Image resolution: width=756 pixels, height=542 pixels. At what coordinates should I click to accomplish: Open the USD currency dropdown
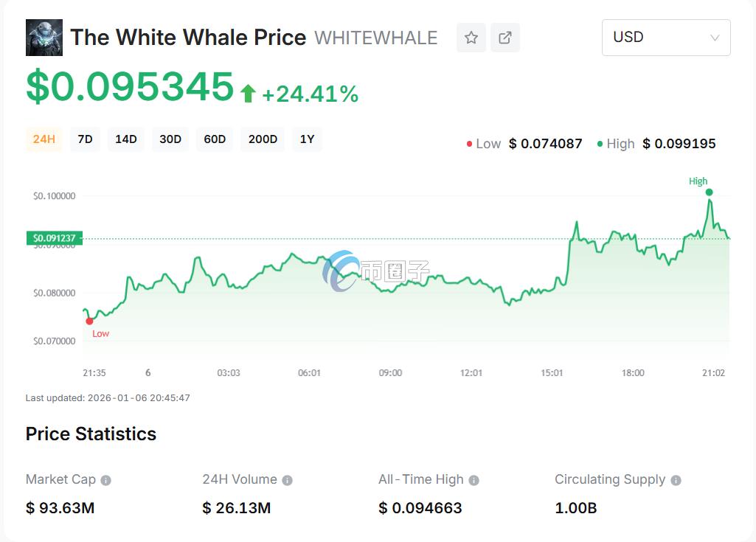point(666,38)
